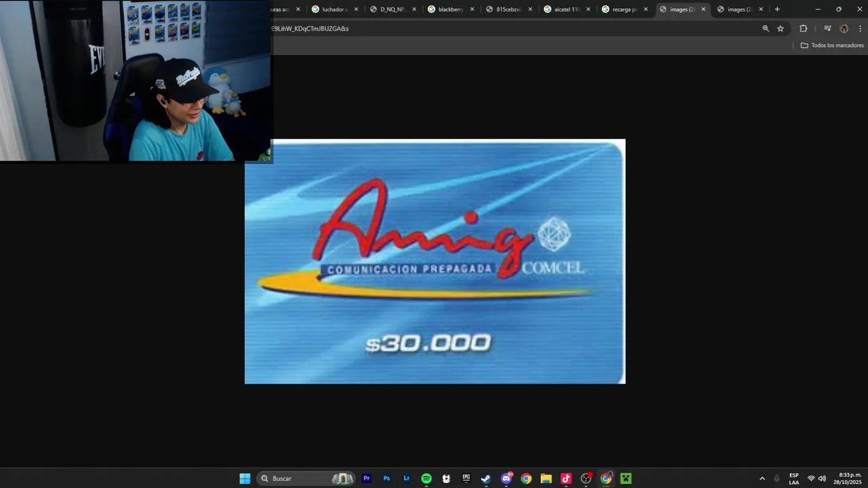Open the Chrome three-dot menu
The height and width of the screenshot is (488, 868).
(x=861, y=28)
